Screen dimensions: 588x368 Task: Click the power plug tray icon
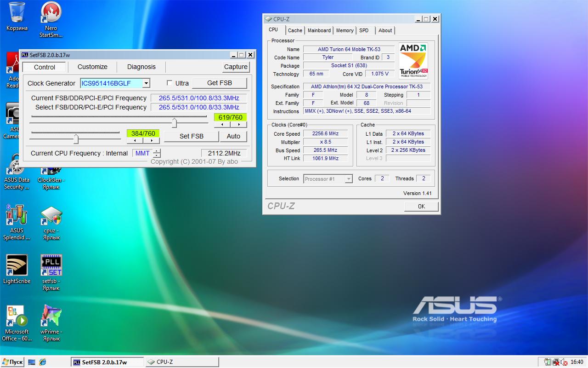[x=547, y=362]
